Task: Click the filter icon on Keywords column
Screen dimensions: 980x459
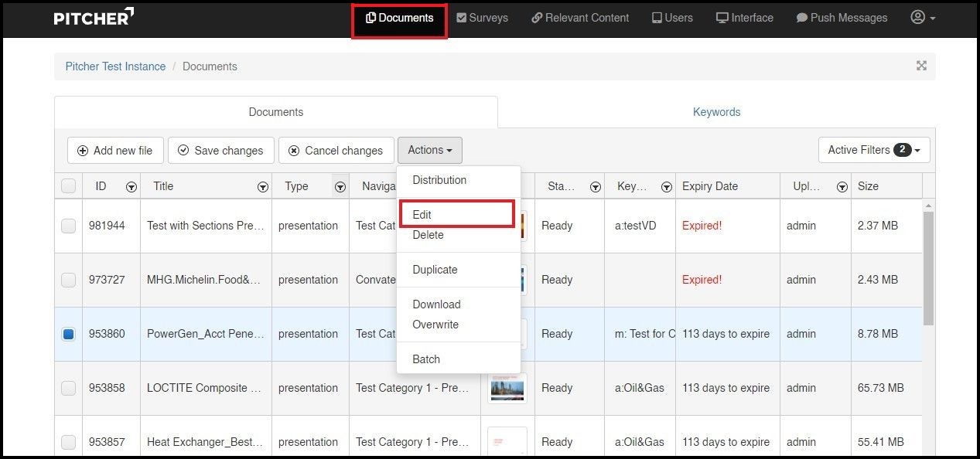Action: pyautogui.click(x=666, y=186)
